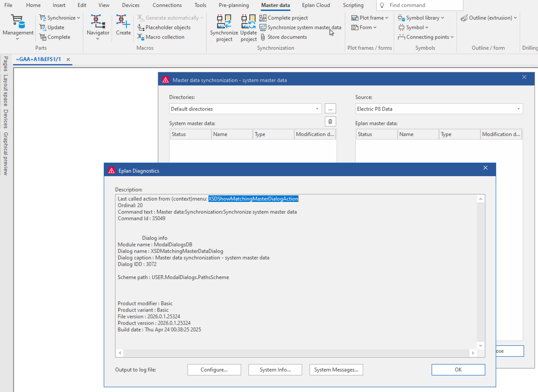Click System Messages... button
Image resolution: width=538 pixels, height=392 pixels.
336,370
